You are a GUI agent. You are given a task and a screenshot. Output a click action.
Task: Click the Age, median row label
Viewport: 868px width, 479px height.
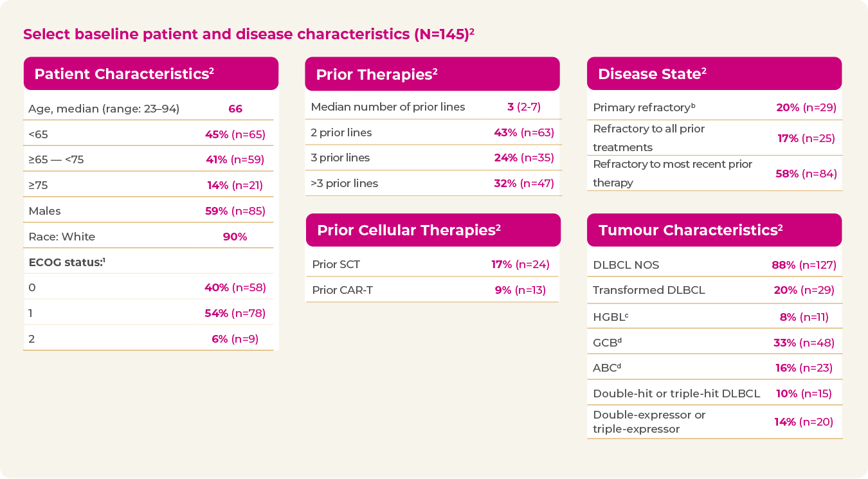(x=104, y=109)
